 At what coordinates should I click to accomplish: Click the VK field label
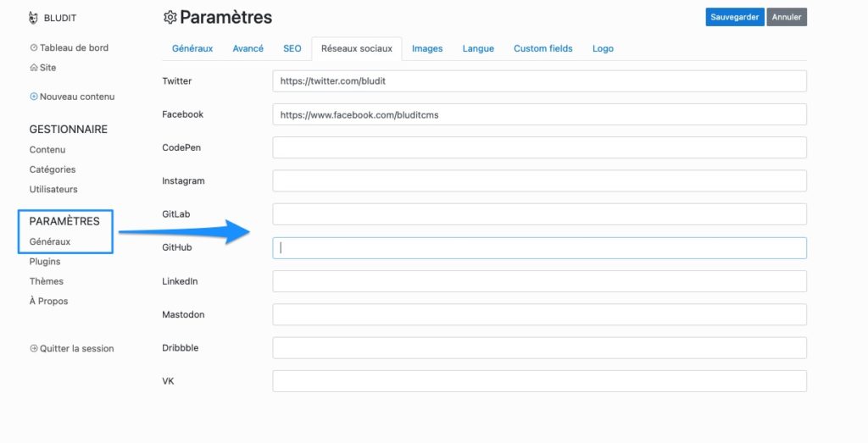[x=168, y=381]
